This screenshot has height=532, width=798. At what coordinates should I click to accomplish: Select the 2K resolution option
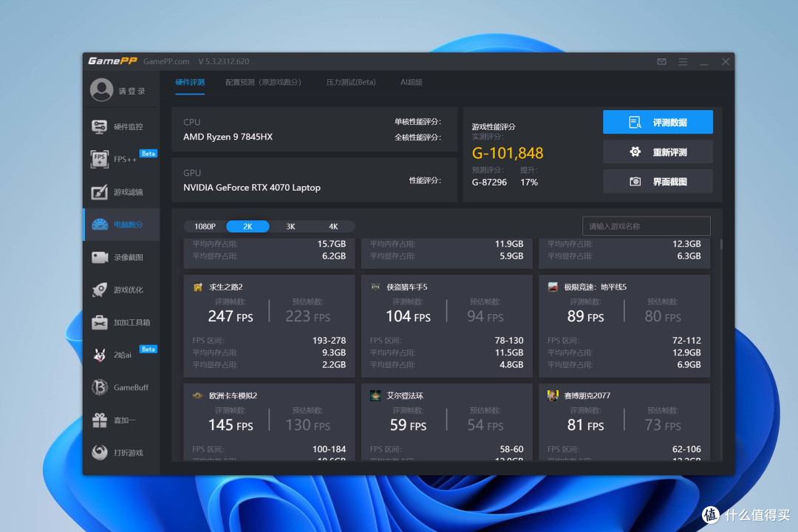pyautogui.click(x=248, y=227)
